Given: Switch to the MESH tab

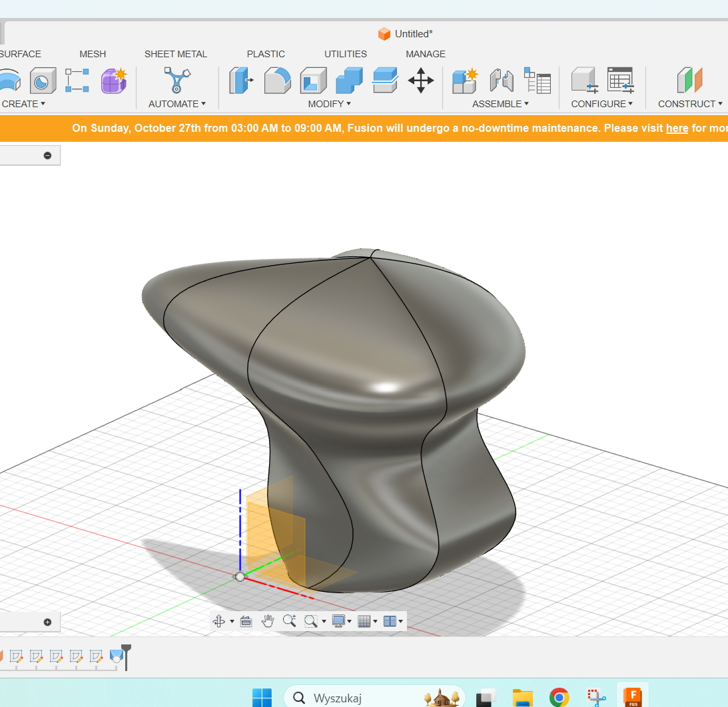Looking at the screenshot, I should pos(93,54).
